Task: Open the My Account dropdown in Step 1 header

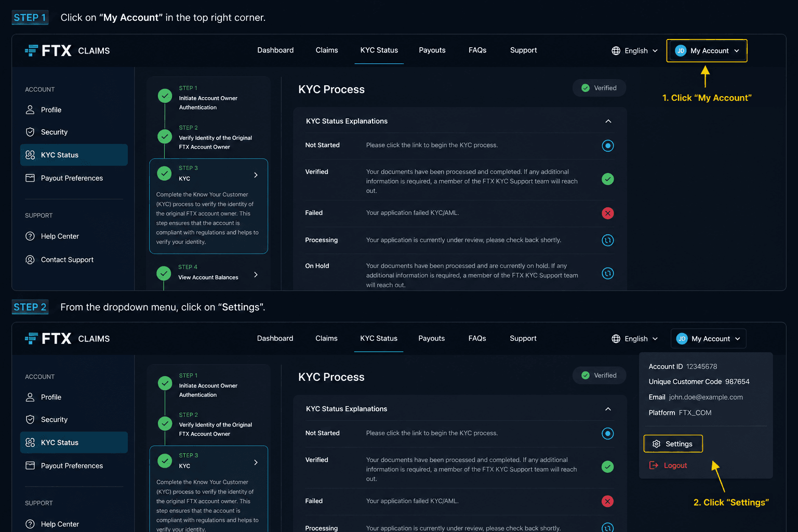Action: point(707,50)
